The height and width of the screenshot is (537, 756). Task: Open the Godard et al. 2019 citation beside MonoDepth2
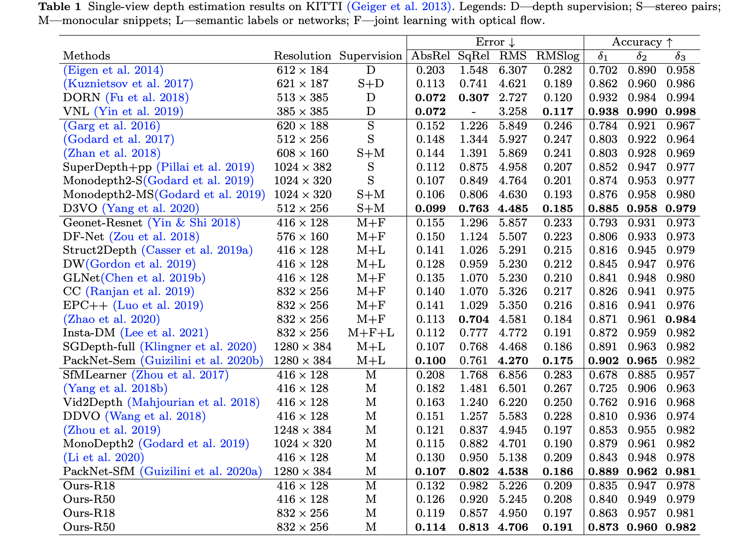point(194,444)
